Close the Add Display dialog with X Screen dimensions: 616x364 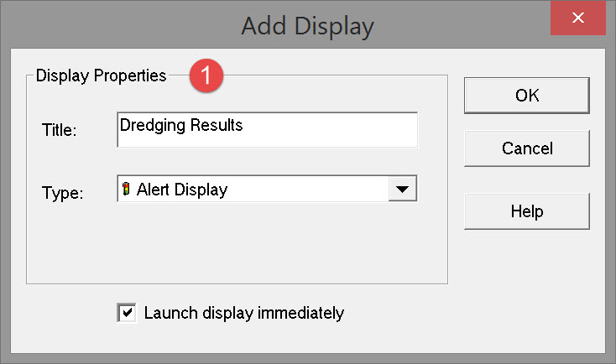tap(577, 19)
